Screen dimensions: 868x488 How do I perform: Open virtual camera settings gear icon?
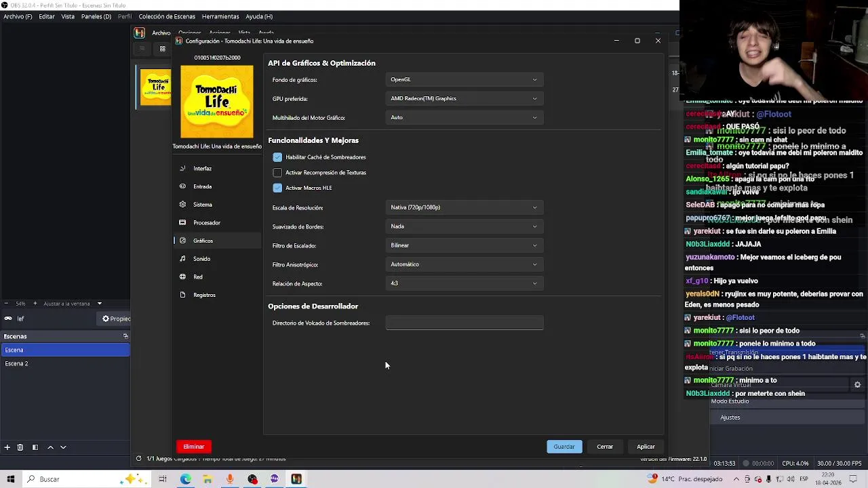857,385
